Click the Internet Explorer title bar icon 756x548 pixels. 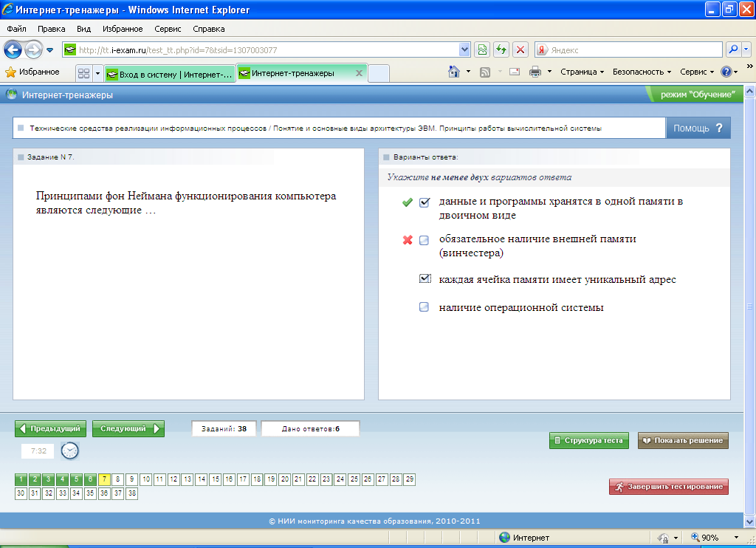[x=7, y=9]
